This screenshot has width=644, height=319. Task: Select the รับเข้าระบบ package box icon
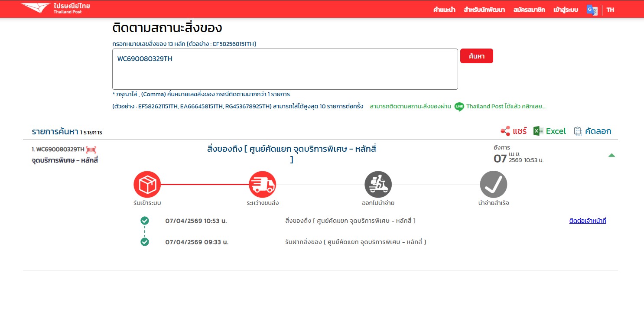point(147,185)
